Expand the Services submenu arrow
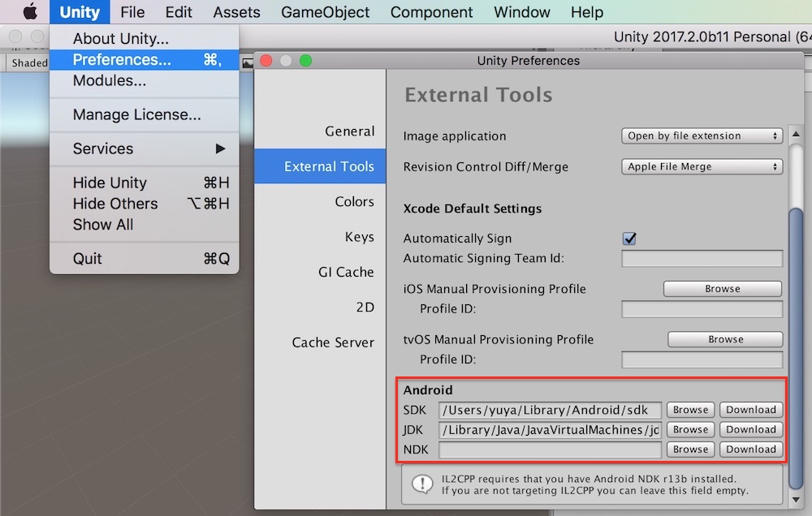Viewport: 812px width, 516px height. click(x=221, y=148)
